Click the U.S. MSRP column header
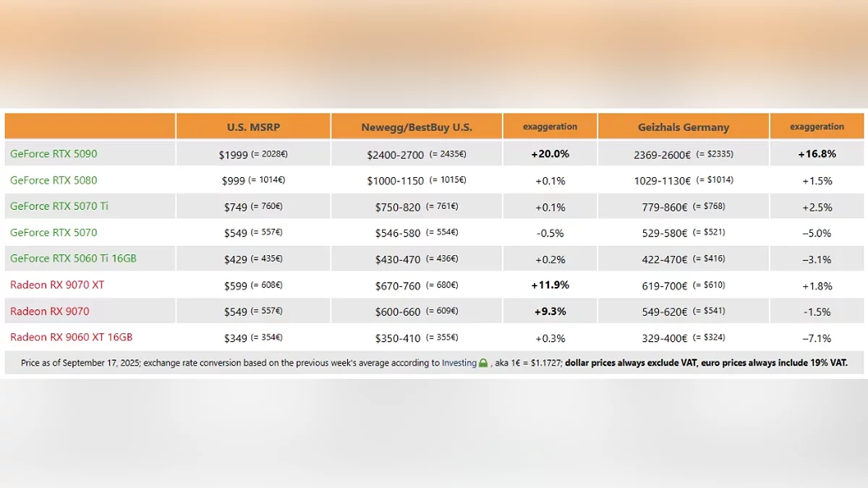The width and height of the screenshot is (868, 488). (252, 127)
